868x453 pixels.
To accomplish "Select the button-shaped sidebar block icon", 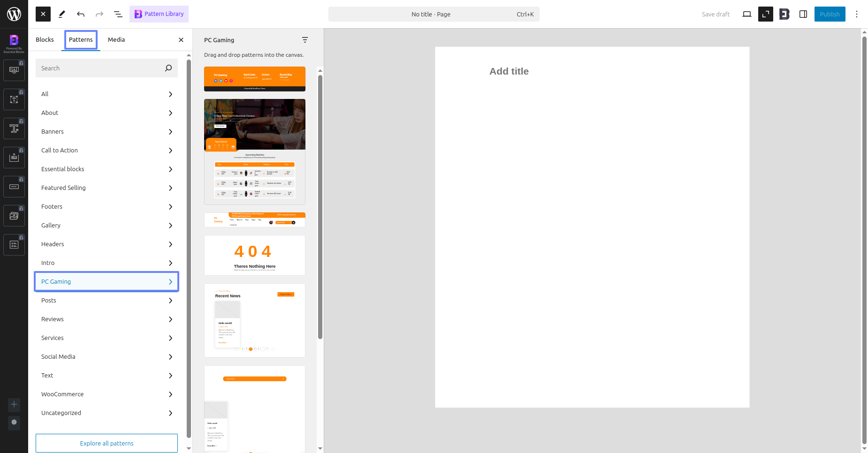I will pyautogui.click(x=14, y=187).
